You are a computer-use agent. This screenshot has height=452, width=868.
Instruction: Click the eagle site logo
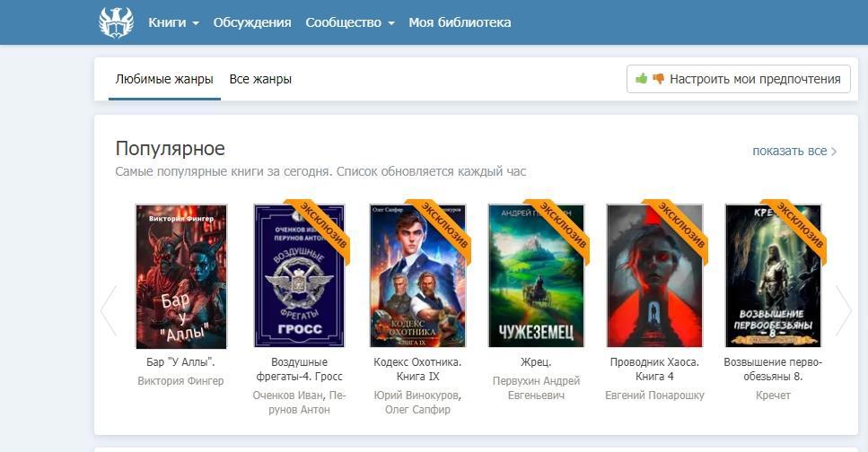[x=117, y=22]
